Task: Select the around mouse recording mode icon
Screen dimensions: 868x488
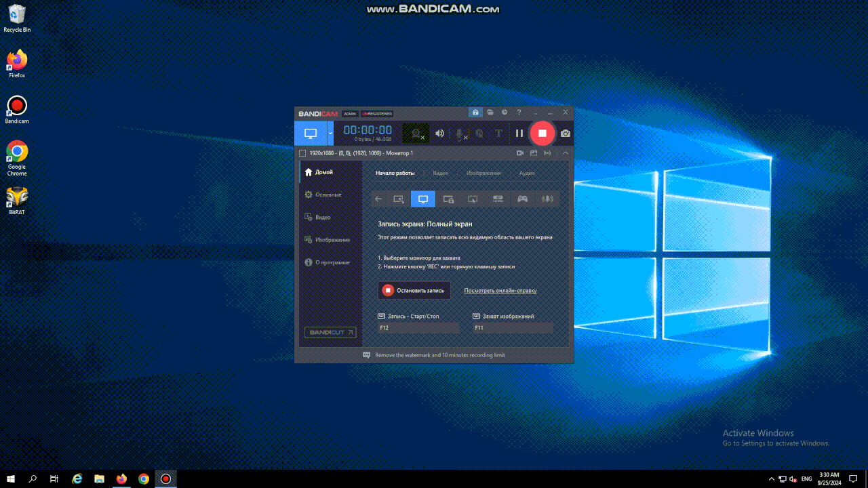Action: (473, 199)
